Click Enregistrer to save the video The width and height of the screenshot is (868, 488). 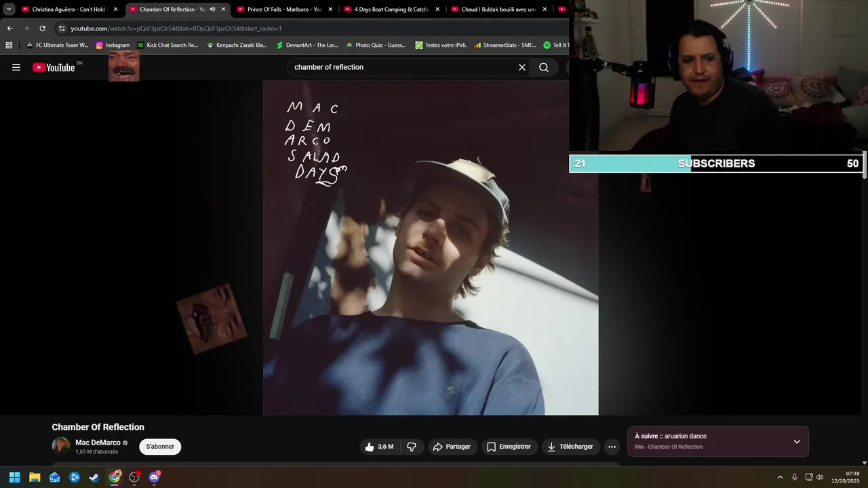coord(509,447)
